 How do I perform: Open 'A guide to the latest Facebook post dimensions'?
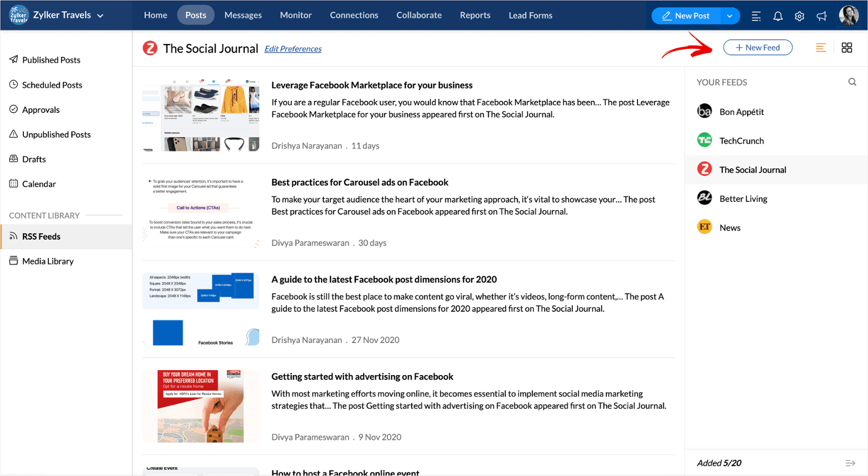point(384,280)
